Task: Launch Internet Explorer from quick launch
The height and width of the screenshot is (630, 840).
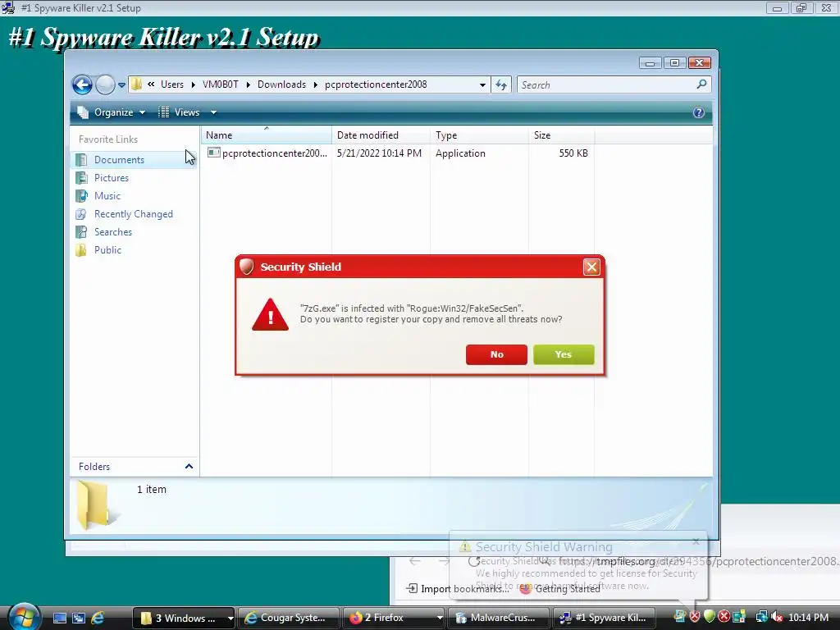Action: [98, 619]
